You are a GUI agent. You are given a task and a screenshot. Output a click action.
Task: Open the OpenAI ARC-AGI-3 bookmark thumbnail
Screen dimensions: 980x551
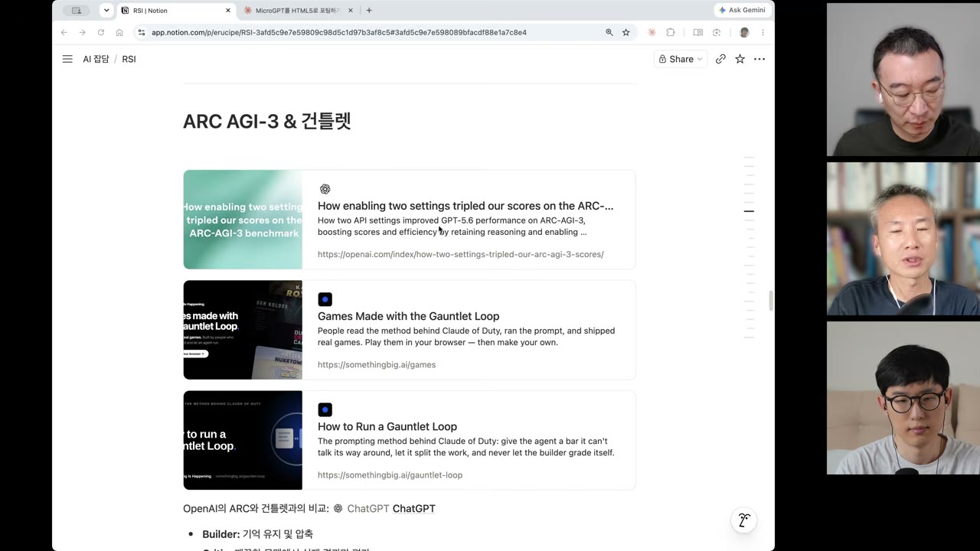pyautogui.click(x=243, y=220)
